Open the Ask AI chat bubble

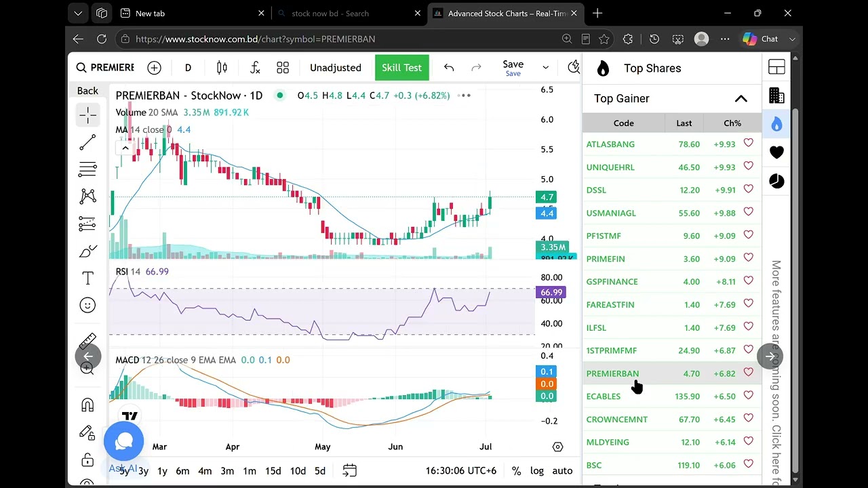pos(123,441)
